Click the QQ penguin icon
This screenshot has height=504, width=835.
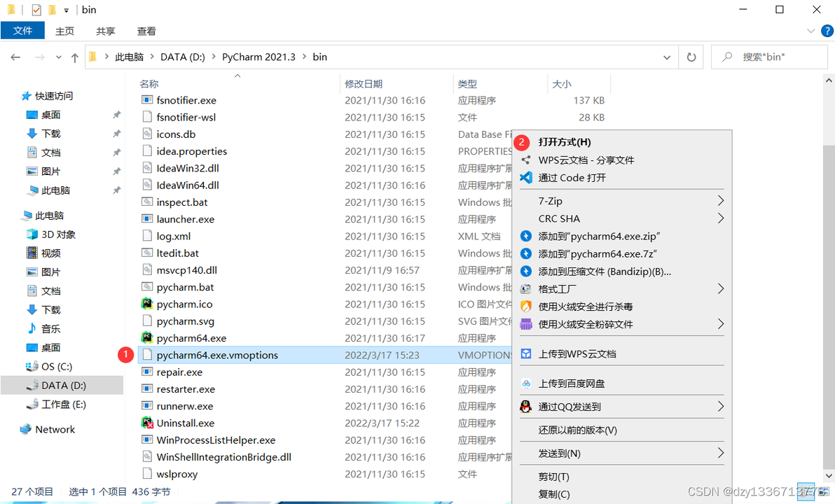coord(526,407)
